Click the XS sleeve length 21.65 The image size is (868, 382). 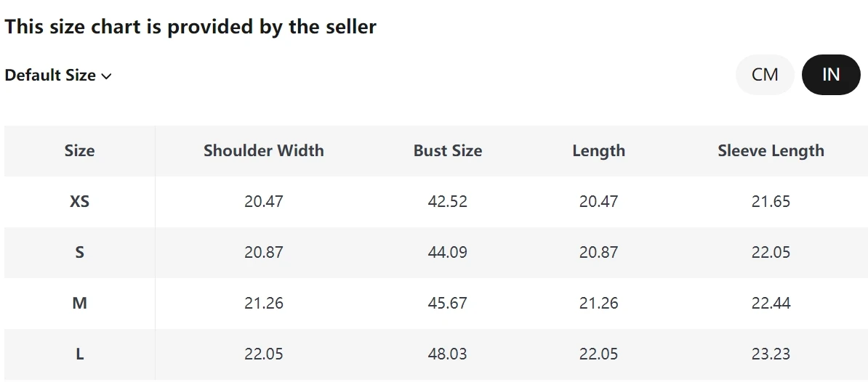coord(771,202)
